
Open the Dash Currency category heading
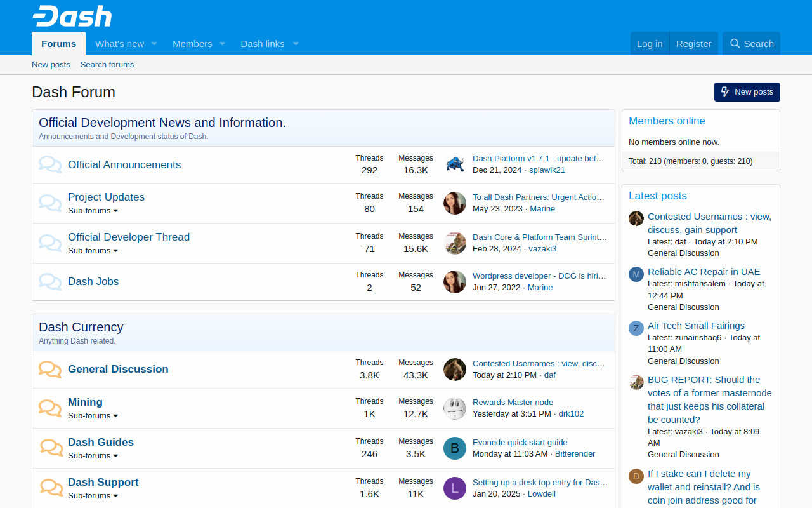coord(81,327)
